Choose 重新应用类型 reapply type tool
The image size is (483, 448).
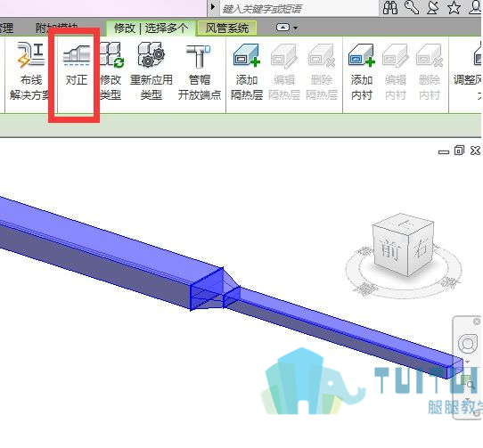coord(151,71)
